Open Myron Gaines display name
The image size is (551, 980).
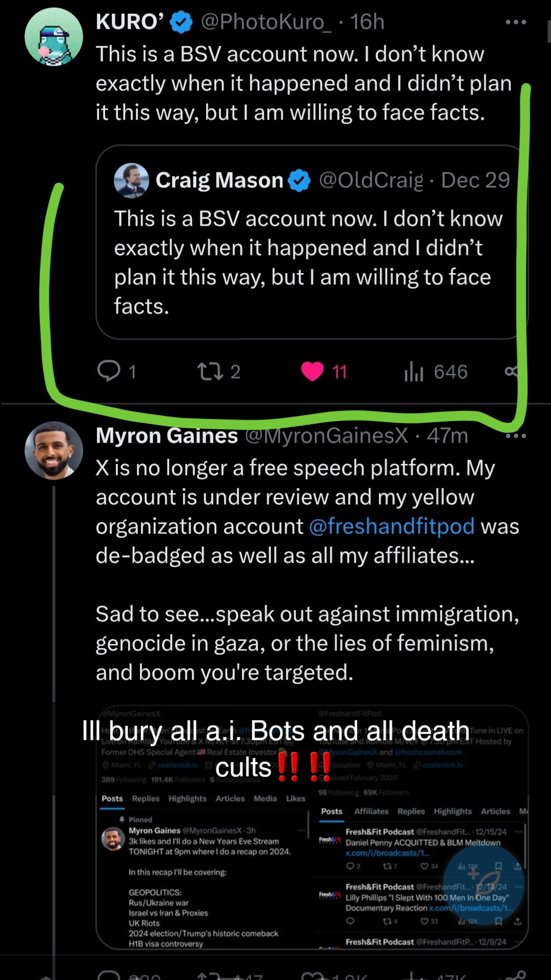pos(167,435)
